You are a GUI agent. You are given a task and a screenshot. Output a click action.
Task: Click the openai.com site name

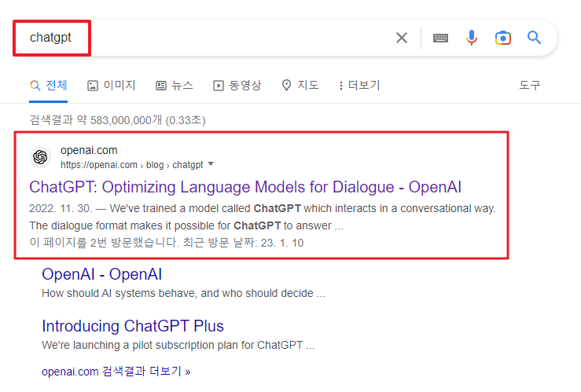point(89,150)
